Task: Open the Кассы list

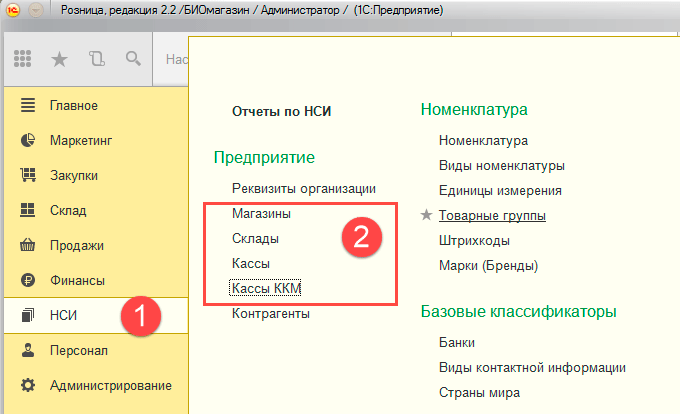Action: [x=251, y=264]
